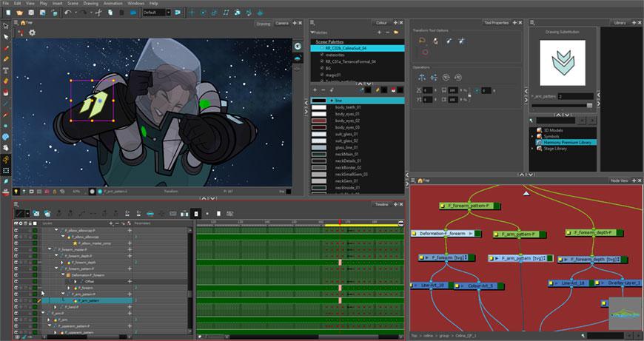This screenshot has width=644, height=341.
Task: Expand the F_hand-P layer in Timeline
Action: pos(56,307)
